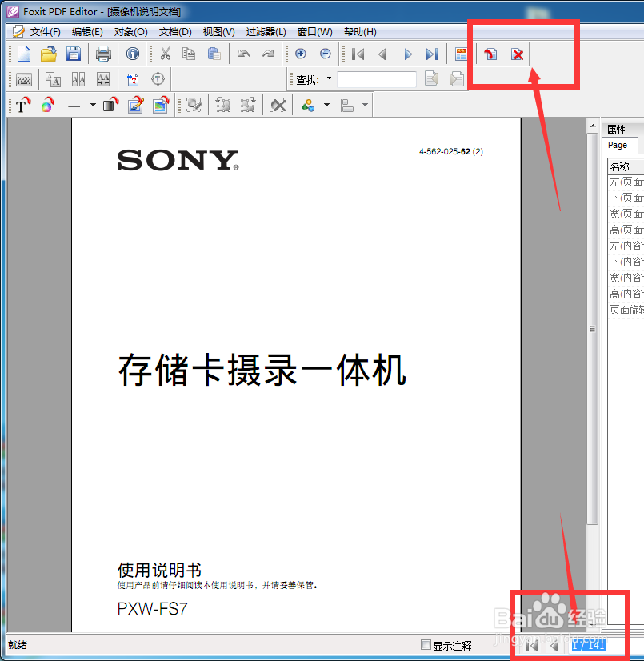Undo the last action
The width and height of the screenshot is (644, 661).
click(x=244, y=54)
